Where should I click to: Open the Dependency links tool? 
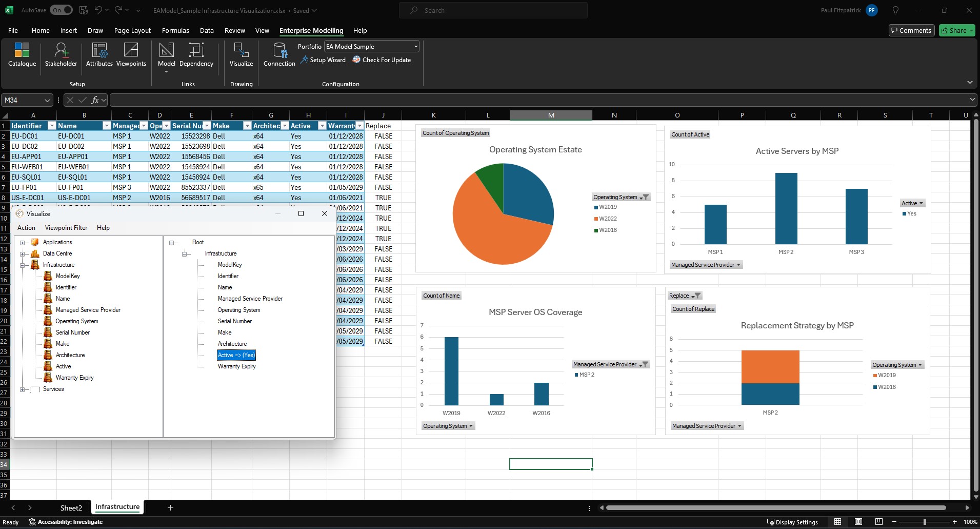click(196, 55)
